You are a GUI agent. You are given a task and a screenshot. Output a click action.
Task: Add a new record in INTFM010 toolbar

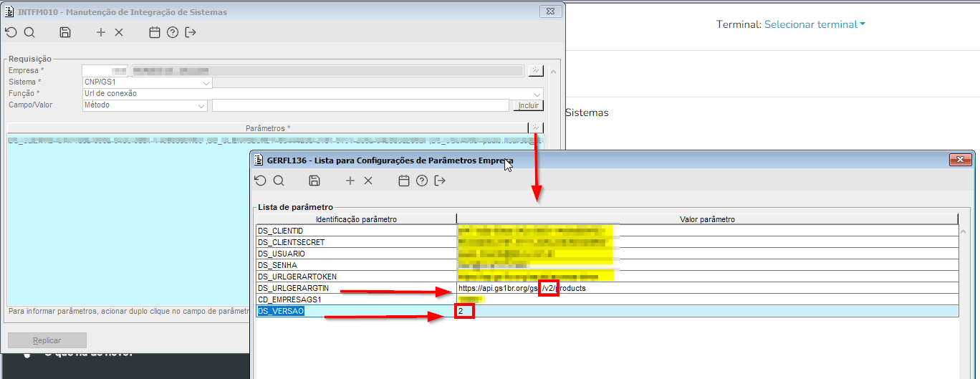pyautogui.click(x=101, y=32)
